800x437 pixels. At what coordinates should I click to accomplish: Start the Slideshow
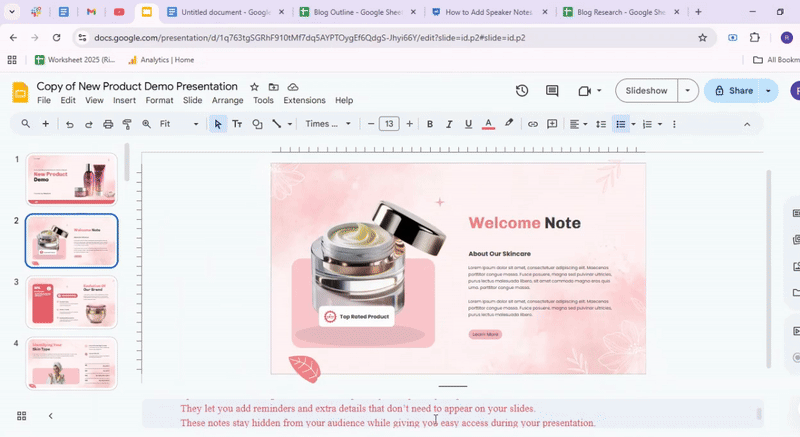coord(646,91)
